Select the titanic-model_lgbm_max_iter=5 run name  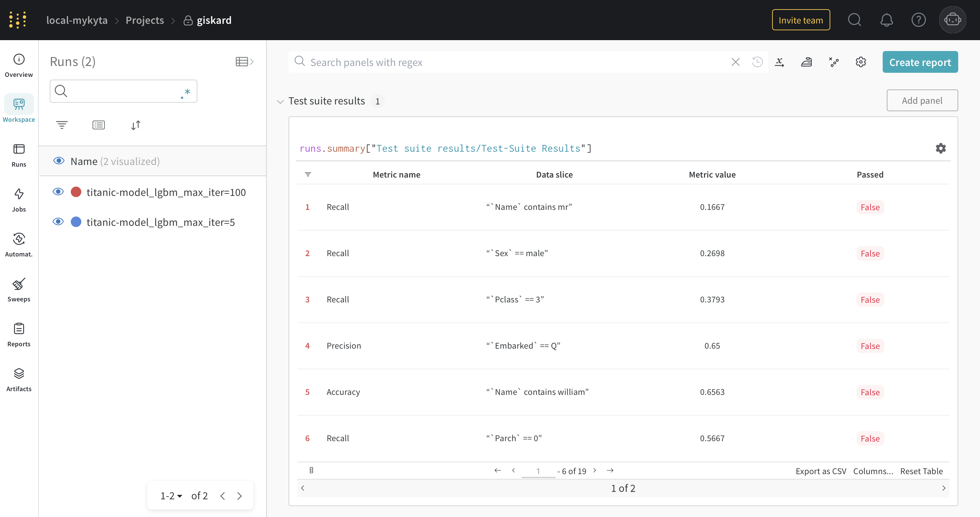161,222
